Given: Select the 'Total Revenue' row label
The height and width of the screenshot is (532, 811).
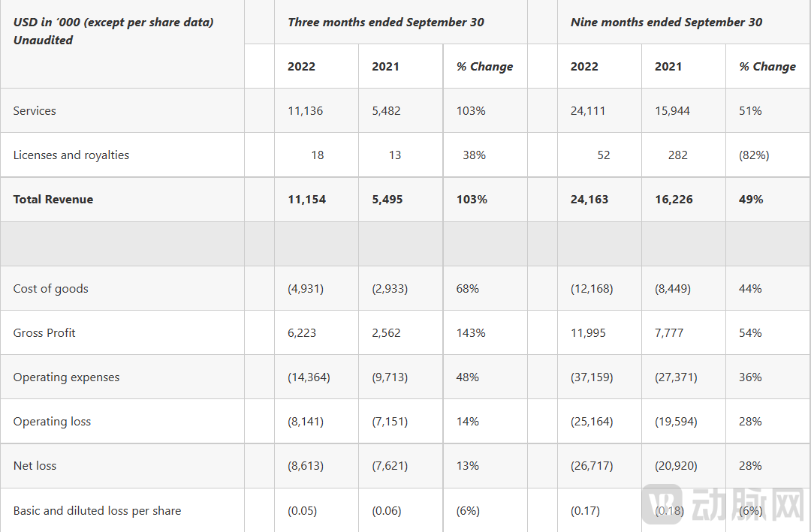Looking at the screenshot, I should coord(53,200).
